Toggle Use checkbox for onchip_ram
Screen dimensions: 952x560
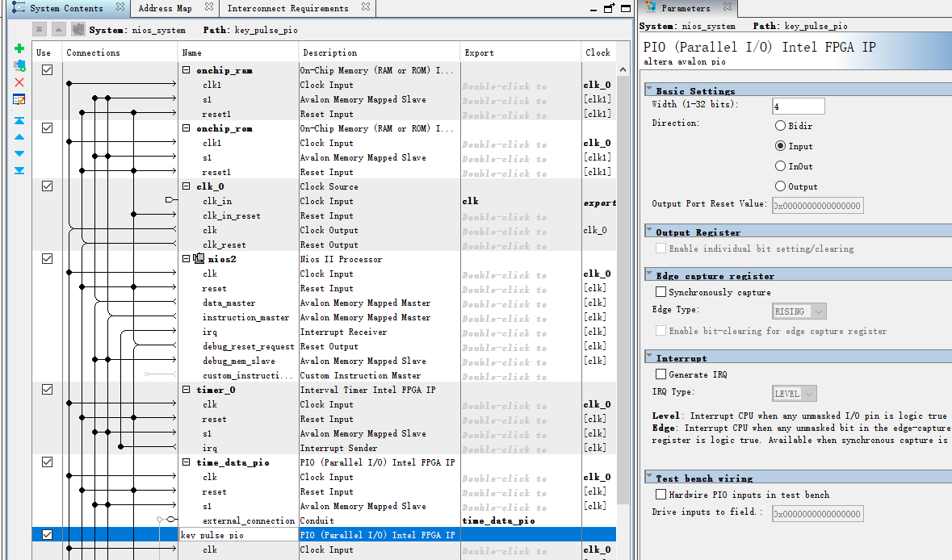pyautogui.click(x=47, y=69)
